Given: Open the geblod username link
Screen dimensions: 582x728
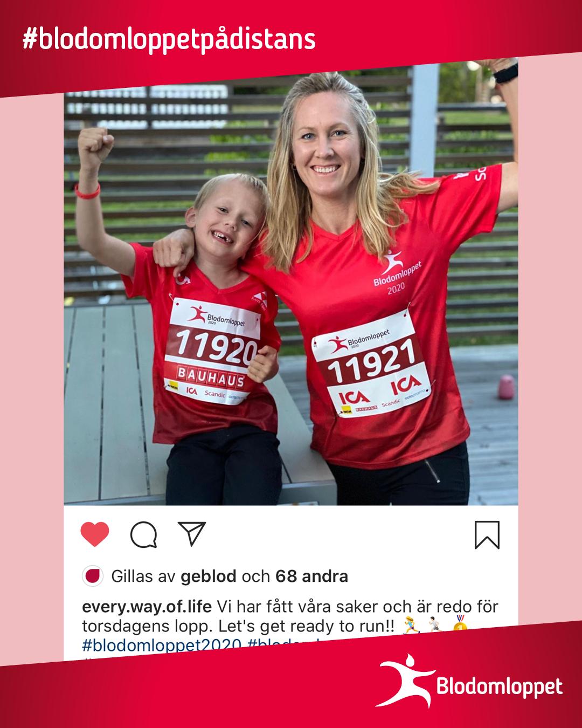Looking at the screenshot, I should [209, 576].
